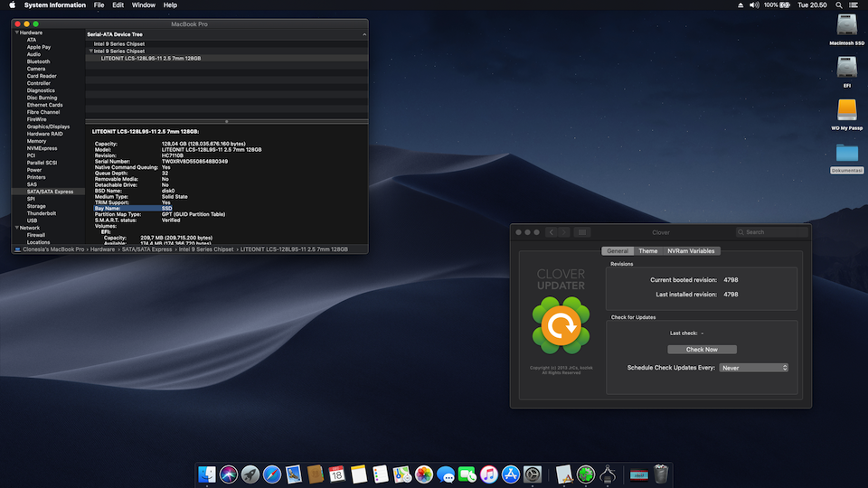Image resolution: width=868 pixels, height=488 pixels.
Task: Open the EFI volume on the desktop
Action: click(x=846, y=68)
